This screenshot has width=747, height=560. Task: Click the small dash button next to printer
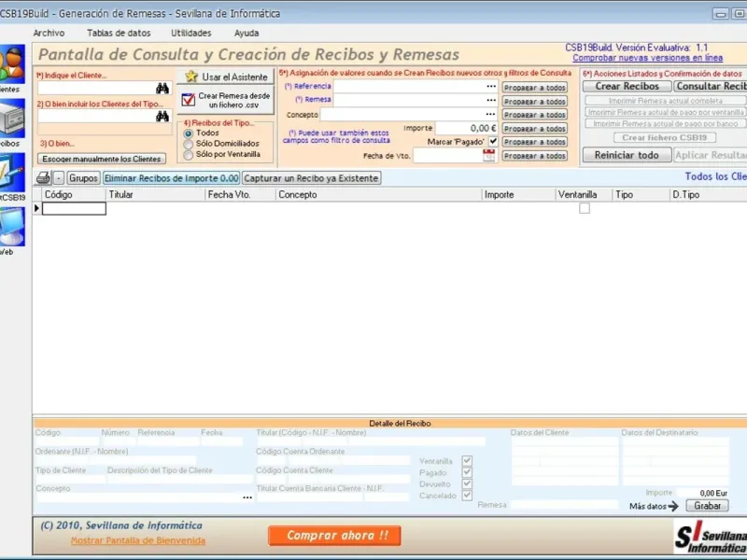[x=59, y=178]
